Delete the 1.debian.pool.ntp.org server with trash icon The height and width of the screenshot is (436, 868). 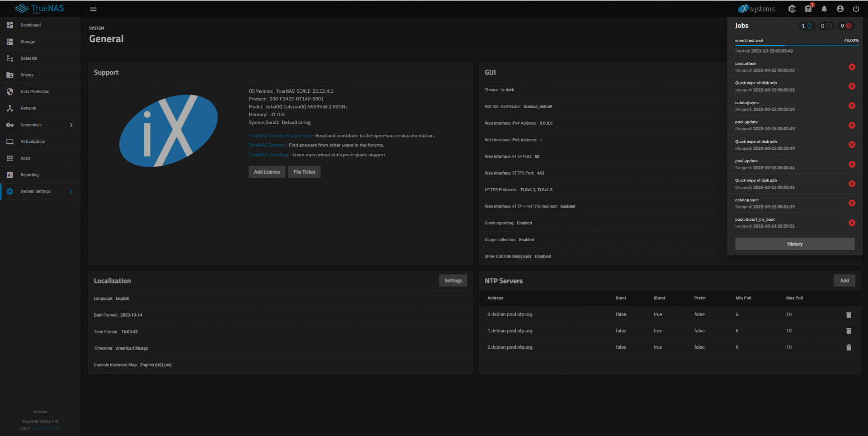pyautogui.click(x=849, y=331)
